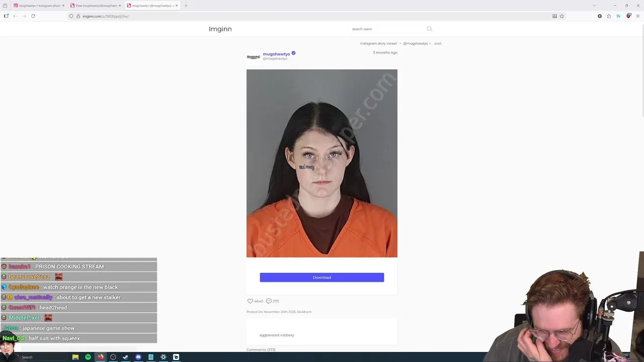Click the '3 months ago' timestamp
The image size is (644, 362).
(385, 53)
